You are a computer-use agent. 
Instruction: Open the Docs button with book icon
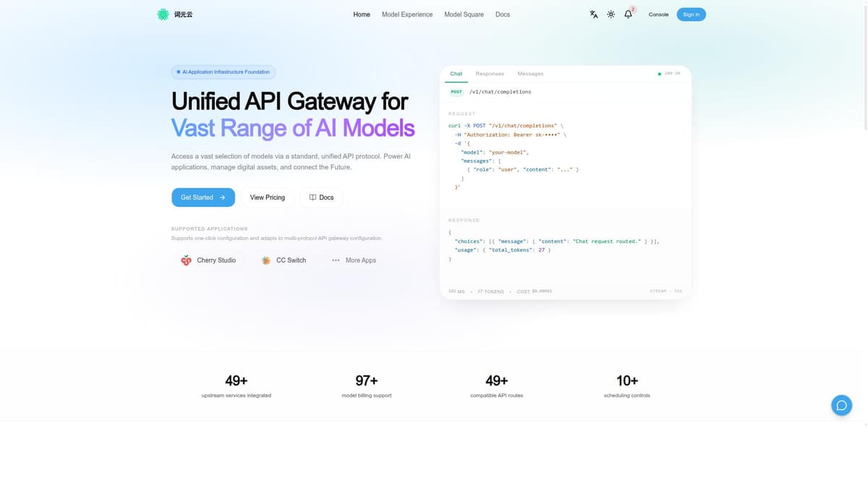click(321, 197)
